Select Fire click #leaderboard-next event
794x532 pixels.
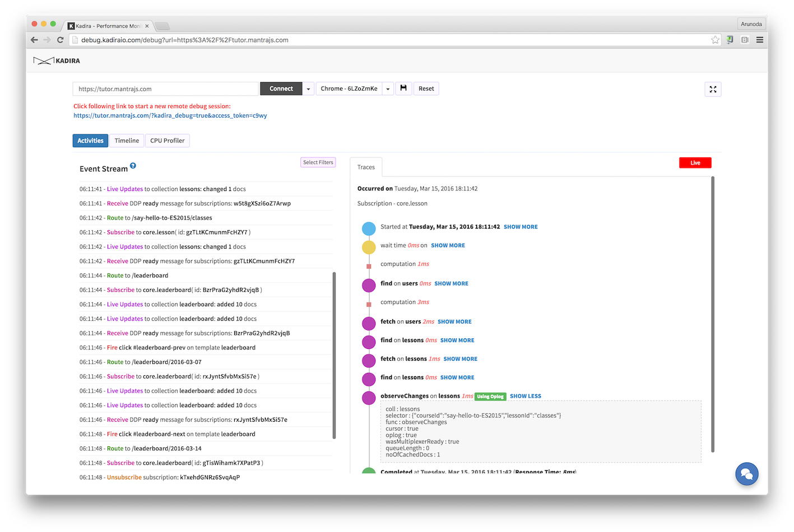click(206, 434)
